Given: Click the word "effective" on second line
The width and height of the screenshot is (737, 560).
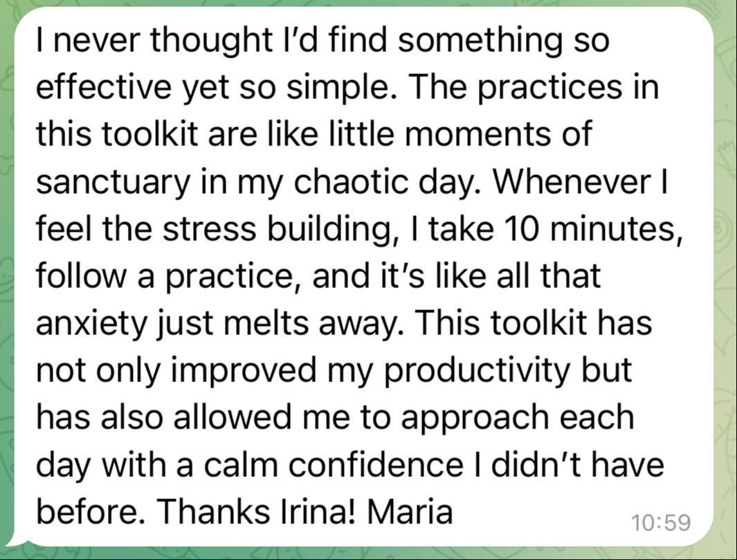Looking at the screenshot, I should click(103, 87).
